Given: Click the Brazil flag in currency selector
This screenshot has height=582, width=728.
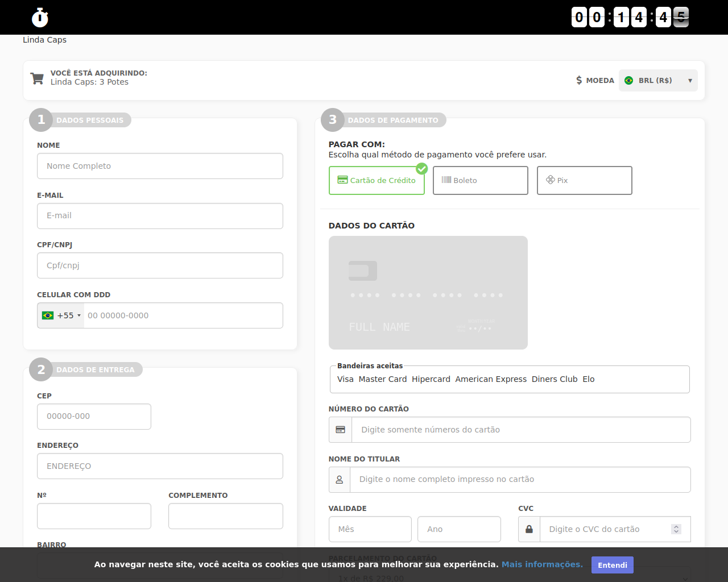Looking at the screenshot, I should click(x=628, y=80).
